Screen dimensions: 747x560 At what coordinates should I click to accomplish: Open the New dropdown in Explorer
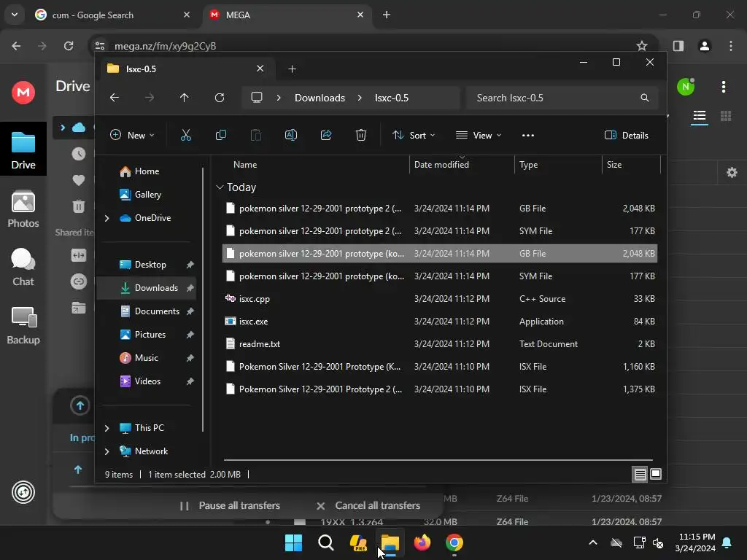(132, 135)
